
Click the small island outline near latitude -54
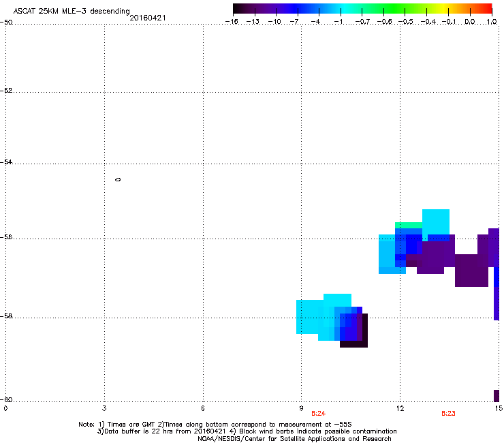pyautogui.click(x=118, y=179)
